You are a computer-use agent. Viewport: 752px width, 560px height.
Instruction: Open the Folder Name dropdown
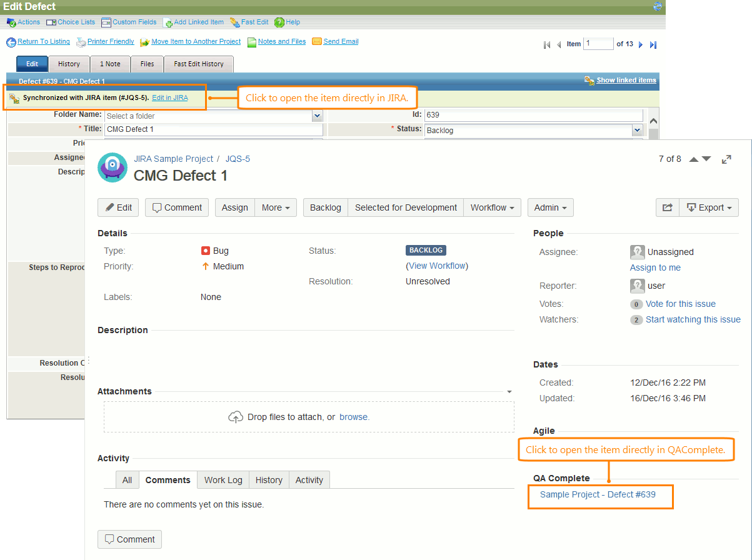point(317,116)
